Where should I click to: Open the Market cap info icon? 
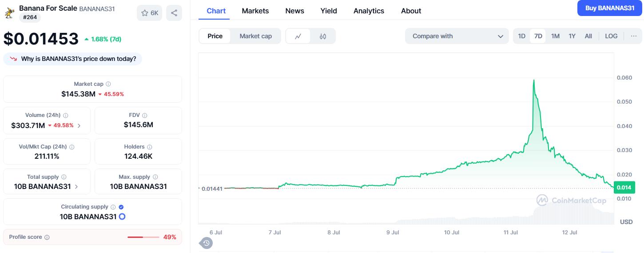(x=108, y=84)
